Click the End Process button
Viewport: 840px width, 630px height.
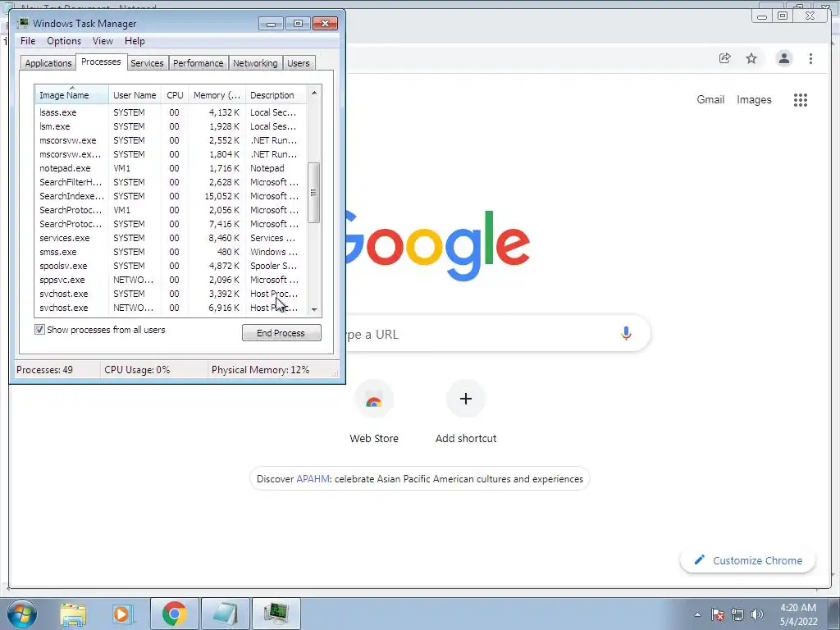pos(281,333)
